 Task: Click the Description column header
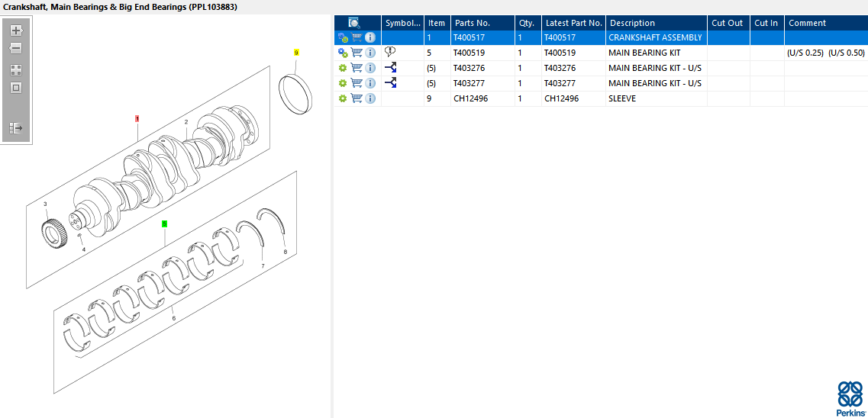coord(632,23)
